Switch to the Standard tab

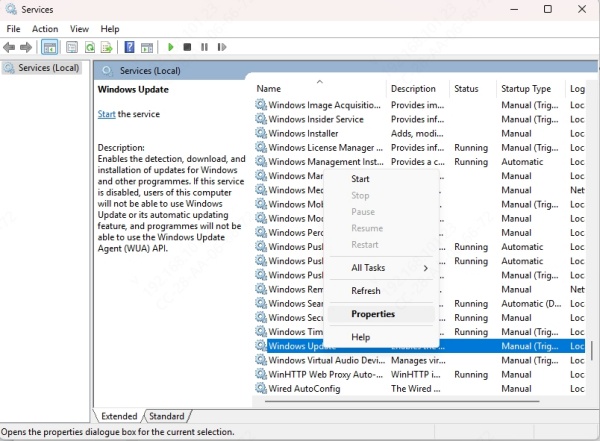click(166, 416)
